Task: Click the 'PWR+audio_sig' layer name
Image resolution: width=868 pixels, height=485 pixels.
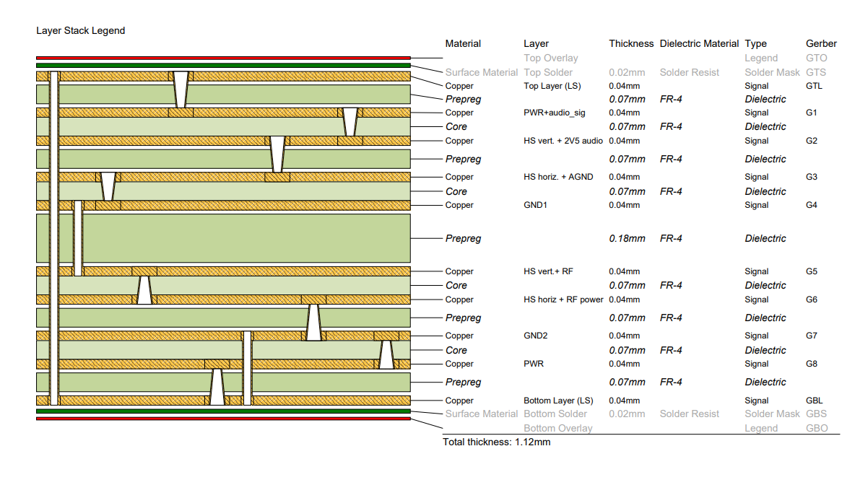Action: [554, 113]
